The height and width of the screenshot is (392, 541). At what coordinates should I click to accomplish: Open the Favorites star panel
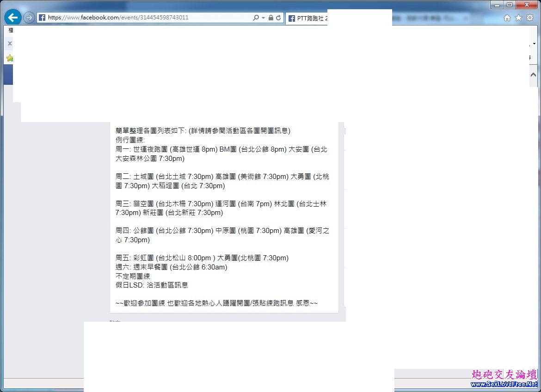[518, 18]
